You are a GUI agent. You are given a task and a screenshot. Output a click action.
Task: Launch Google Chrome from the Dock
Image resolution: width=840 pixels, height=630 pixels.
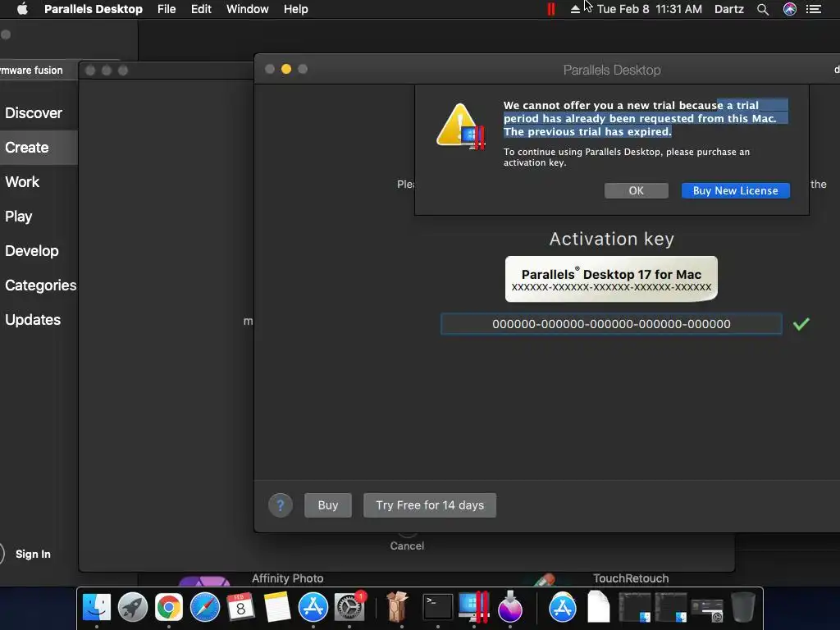[x=169, y=608]
